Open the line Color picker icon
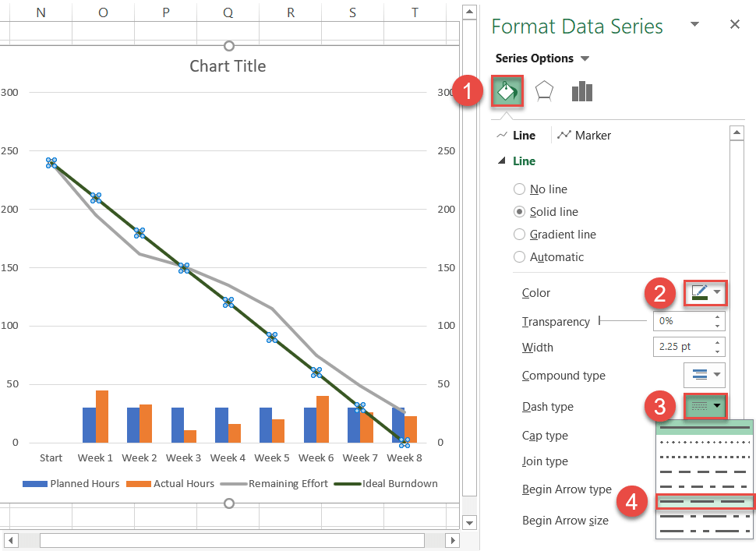The image size is (756, 551). tap(705, 292)
